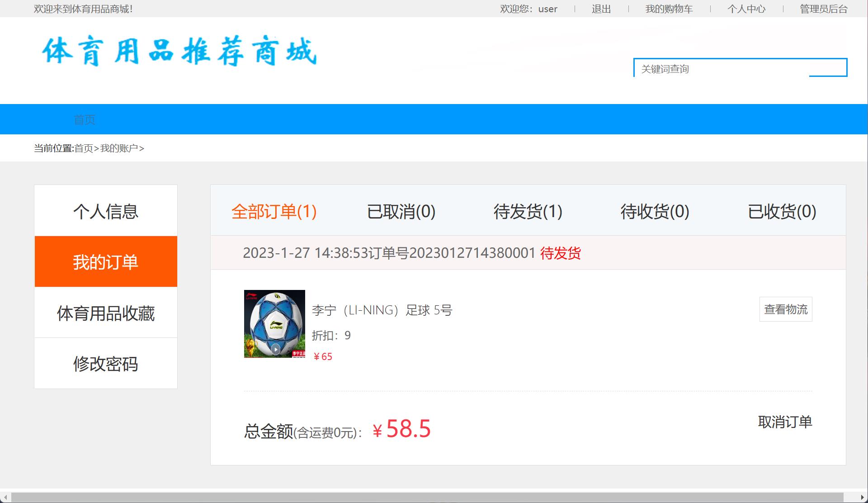This screenshot has height=503, width=868.
Task: Click 首页 in the breadcrumb trail
Action: tap(84, 148)
